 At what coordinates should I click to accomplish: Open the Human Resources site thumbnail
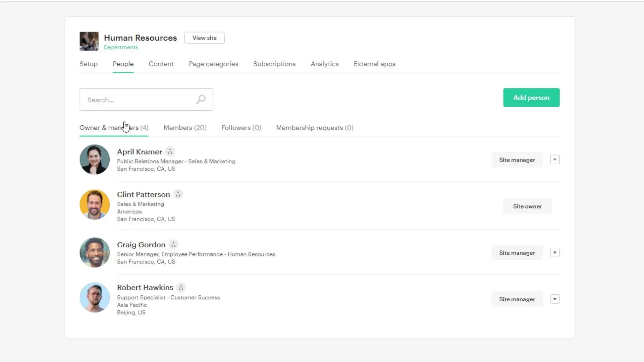coord(89,41)
